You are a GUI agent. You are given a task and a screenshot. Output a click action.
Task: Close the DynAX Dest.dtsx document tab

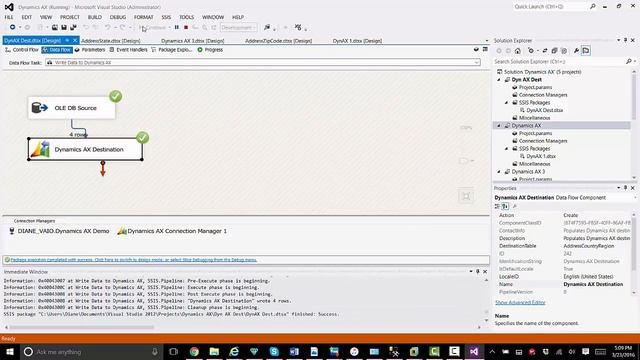coord(75,40)
